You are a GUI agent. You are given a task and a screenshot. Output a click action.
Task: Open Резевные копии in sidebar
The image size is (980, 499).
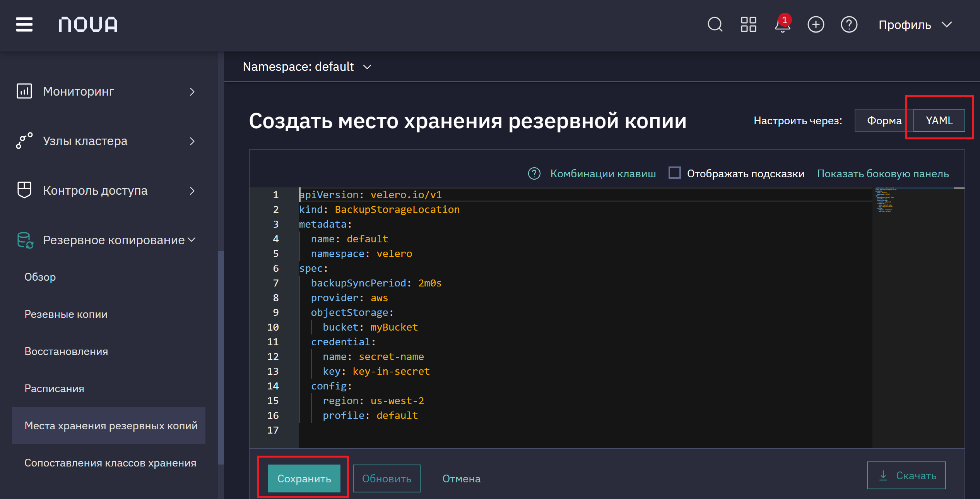pyautogui.click(x=66, y=314)
